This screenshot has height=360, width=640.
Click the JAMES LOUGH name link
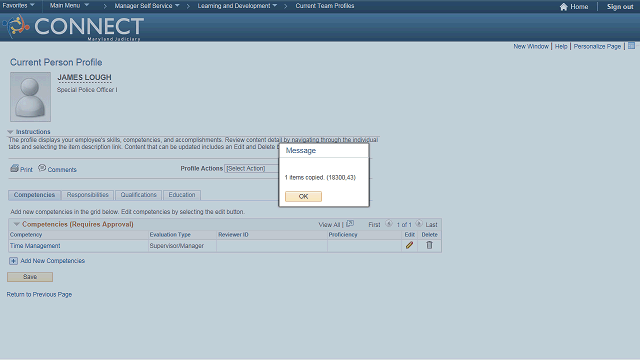[x=84, y=78]
